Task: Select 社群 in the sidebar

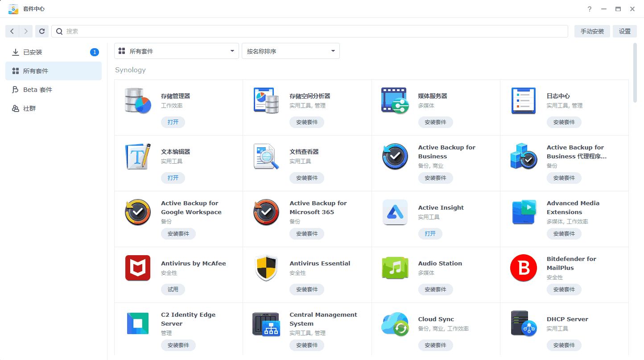Action: tap(54, 108)
